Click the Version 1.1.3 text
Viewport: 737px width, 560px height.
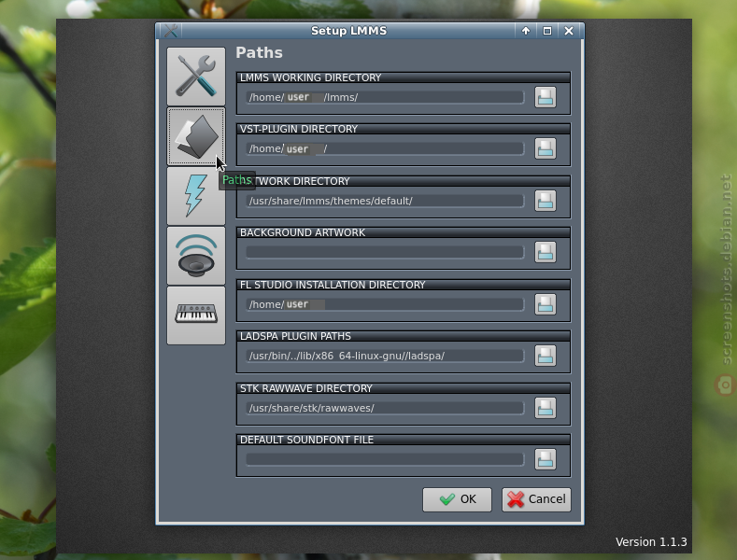coord(651,541)
